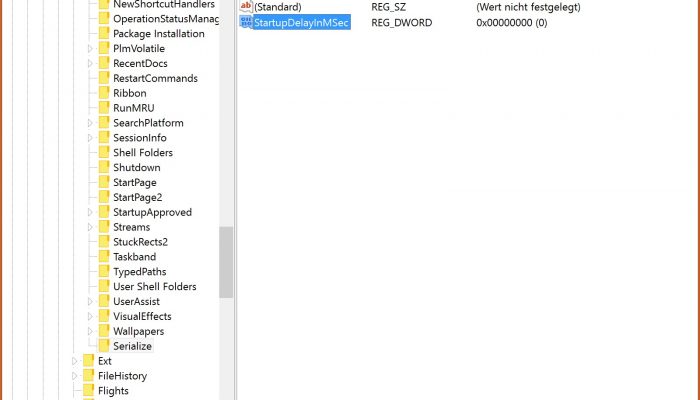Click the (Standard) string value icon
The image size is (700, 400).
[246, 7]
